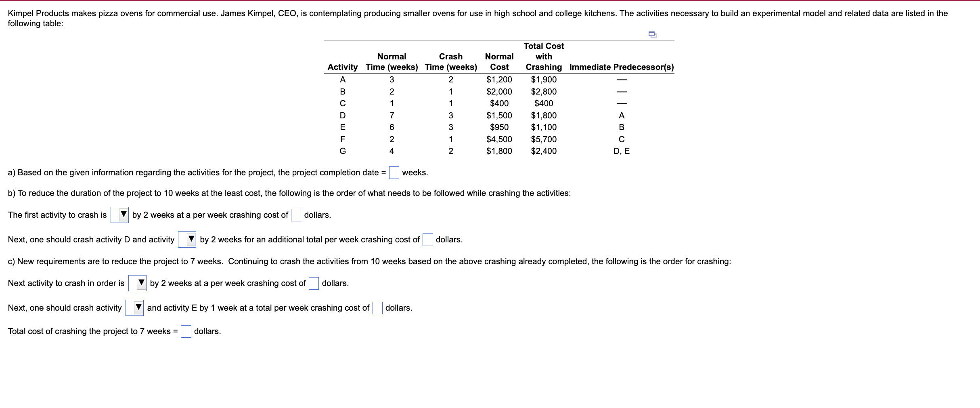Viewport: 980px width, 408px height.
Task: Open the dropdown before 'and activity E'
Action: 134,308
